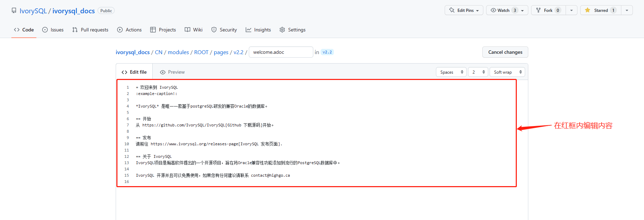Open Insights via the graph icon
The image size is (644, 220).
tap(248, 30)
